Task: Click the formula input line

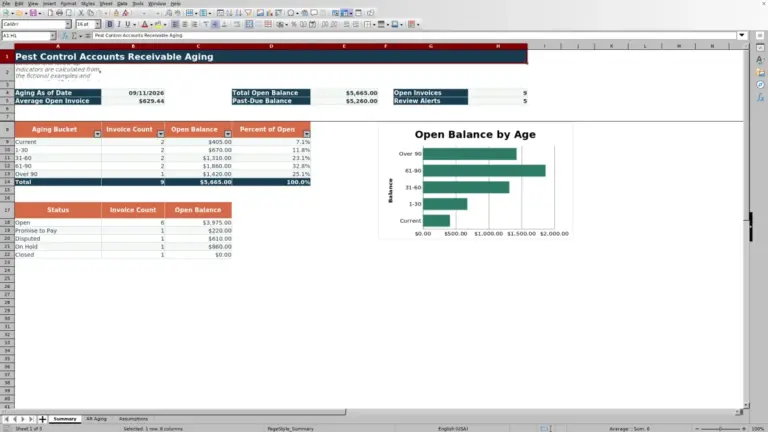Action: [414, 35]
